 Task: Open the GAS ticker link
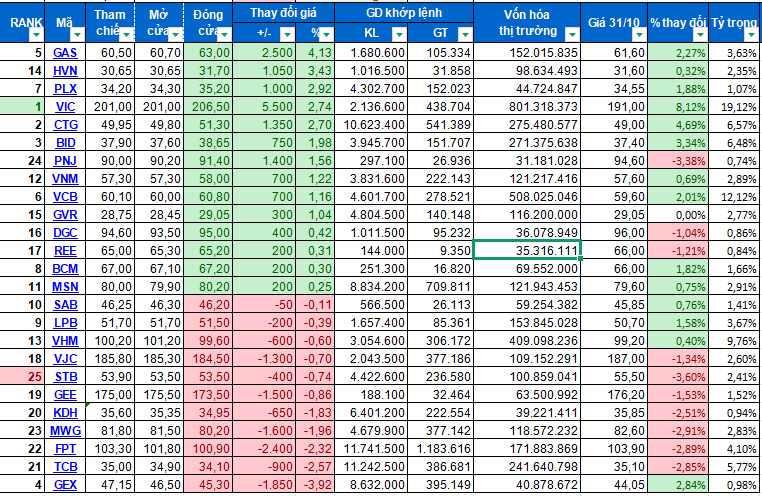[x=65, y=52]
